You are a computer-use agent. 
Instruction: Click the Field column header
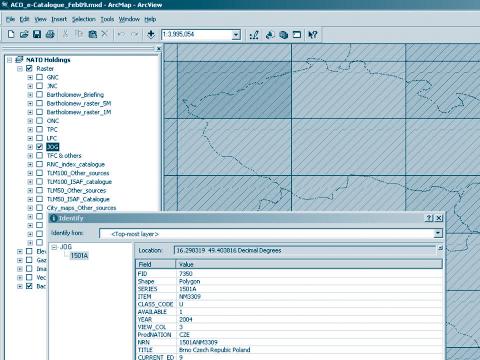tap(155, 264)
